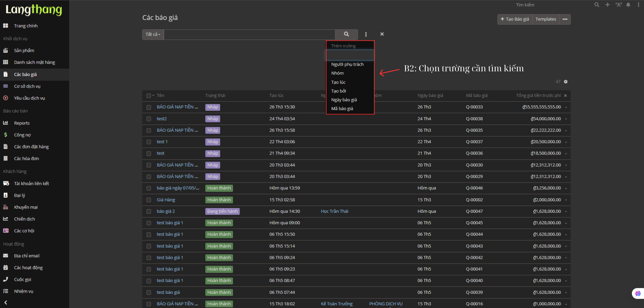Click the plus quick-create icon in top bar
This screenshot has height=308, width=644.
click(x=607, y=5)
